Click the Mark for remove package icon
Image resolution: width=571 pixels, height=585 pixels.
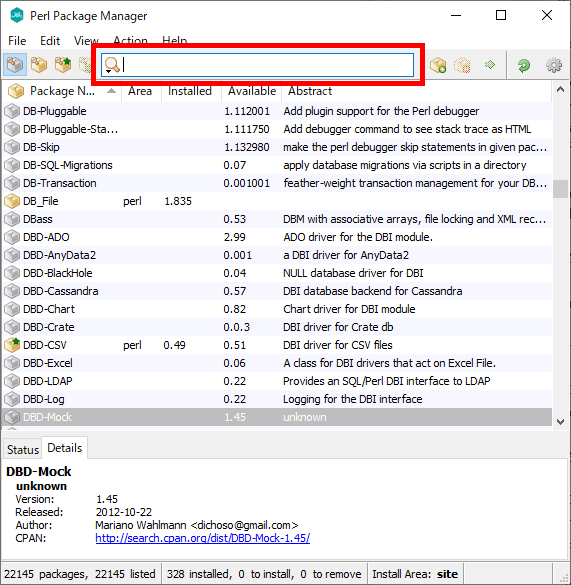point(462,65)
